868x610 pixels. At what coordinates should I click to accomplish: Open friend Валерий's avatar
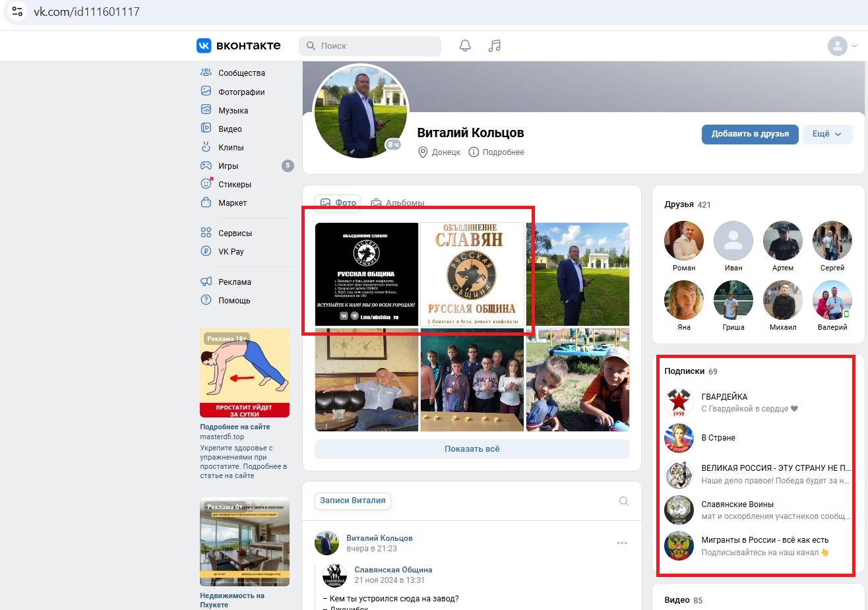point(832,300)
